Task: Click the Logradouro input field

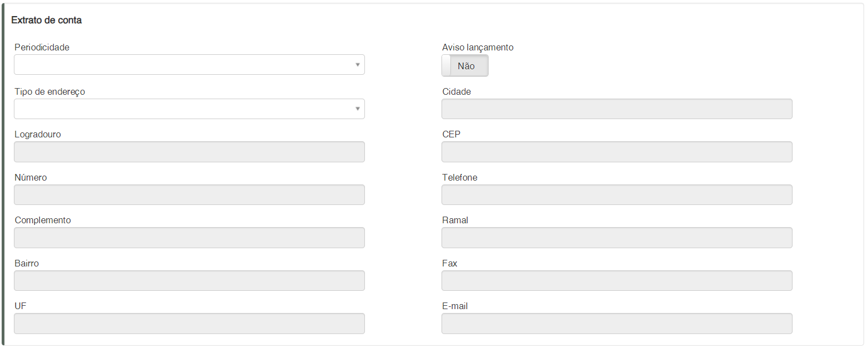Action: coord(189,152)
